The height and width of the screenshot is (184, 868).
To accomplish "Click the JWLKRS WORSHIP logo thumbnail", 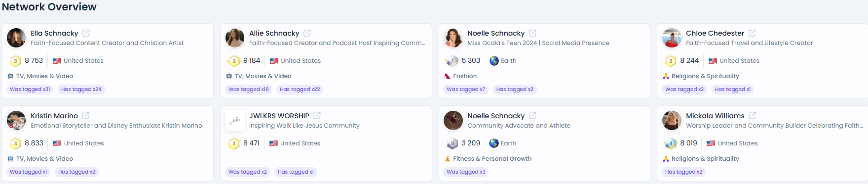I will pos(235,121).
